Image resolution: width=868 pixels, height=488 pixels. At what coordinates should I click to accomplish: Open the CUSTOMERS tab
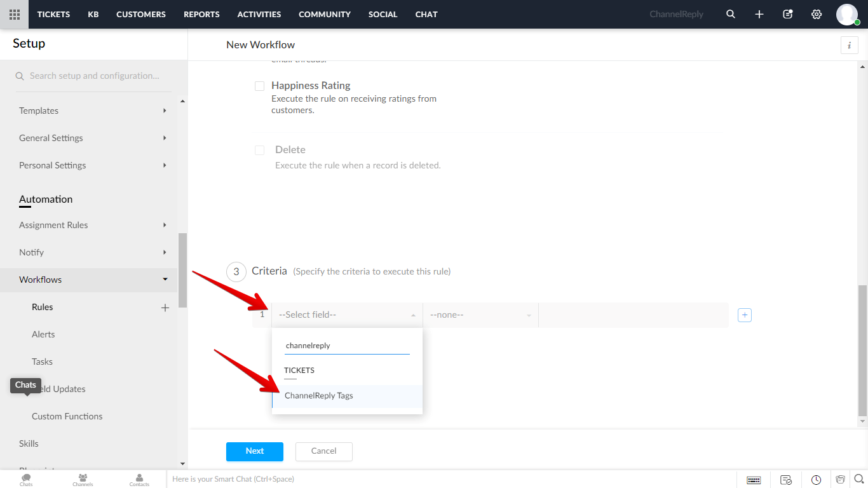tap(141, 14)
